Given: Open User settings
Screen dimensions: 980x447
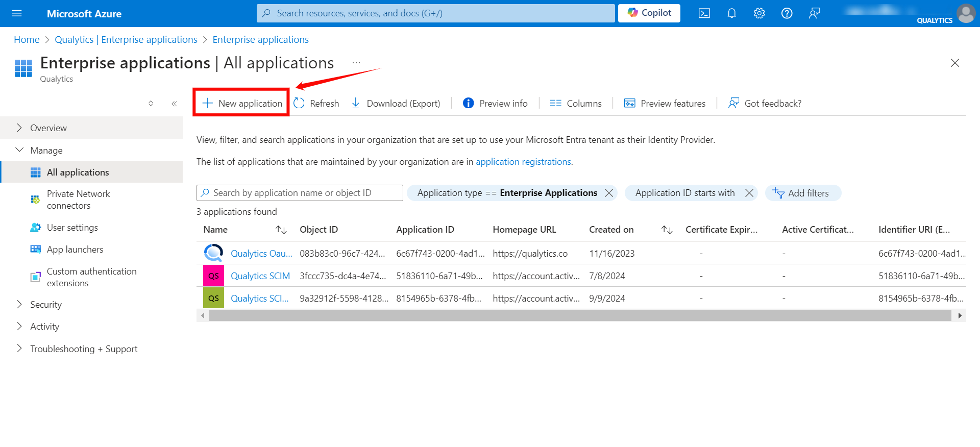Looking at the screenshot, I should pos(91,227).
